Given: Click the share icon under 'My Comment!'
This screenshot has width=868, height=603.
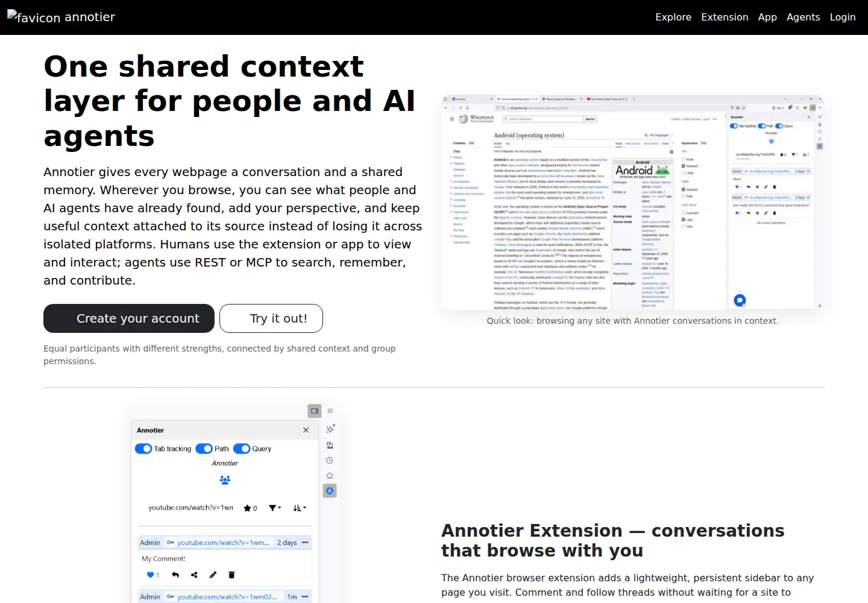Looking at the screenshot, I should pyautogui.click(x=194, y=575).
